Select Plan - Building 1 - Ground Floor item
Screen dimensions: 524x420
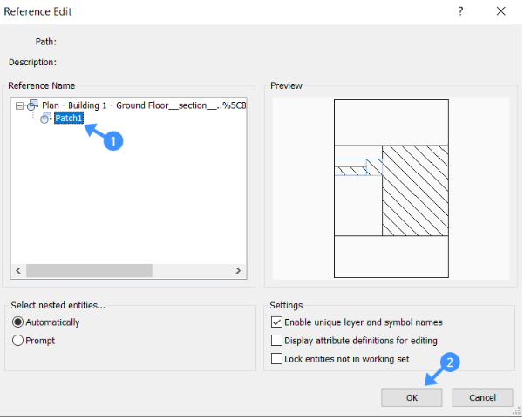[144, 105]
